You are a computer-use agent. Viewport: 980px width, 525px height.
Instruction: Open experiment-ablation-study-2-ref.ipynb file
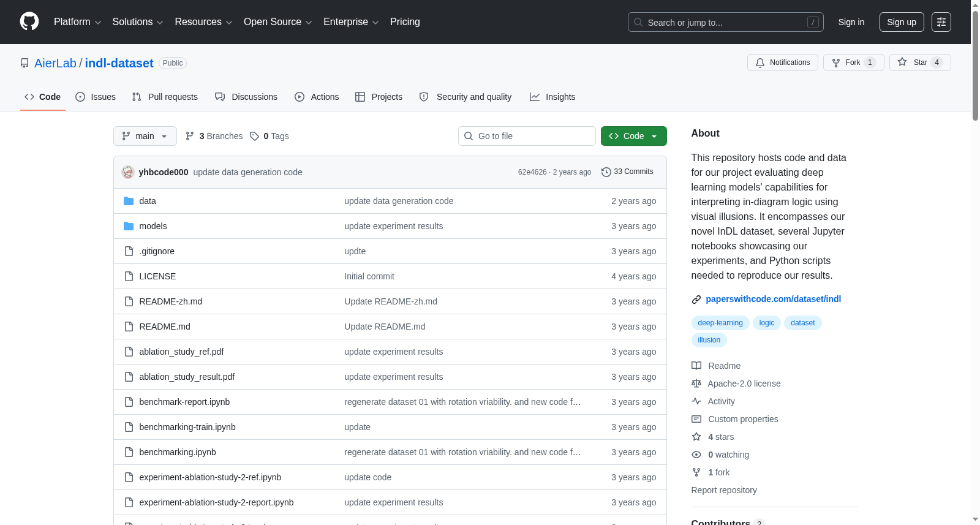tap(210, 477)
